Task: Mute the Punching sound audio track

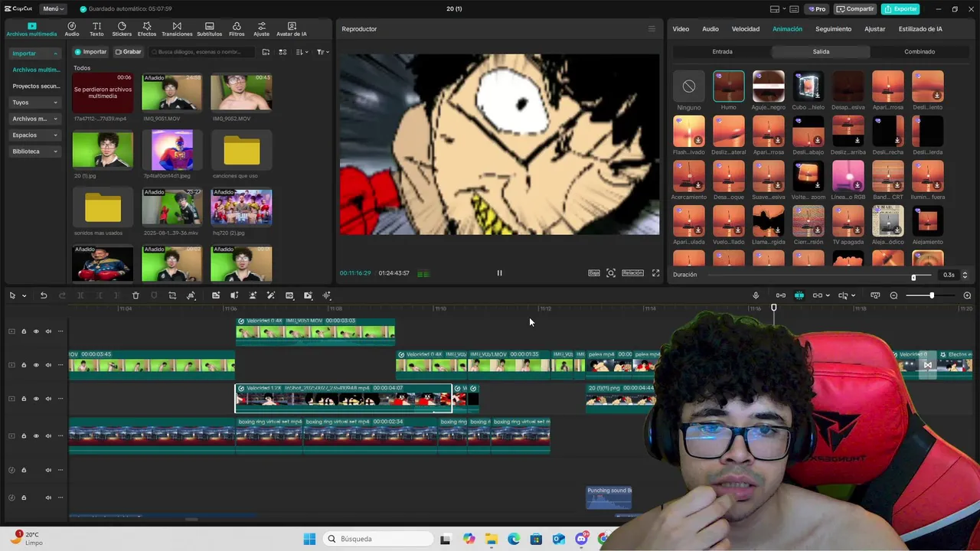Action: [x=48, y=497]
